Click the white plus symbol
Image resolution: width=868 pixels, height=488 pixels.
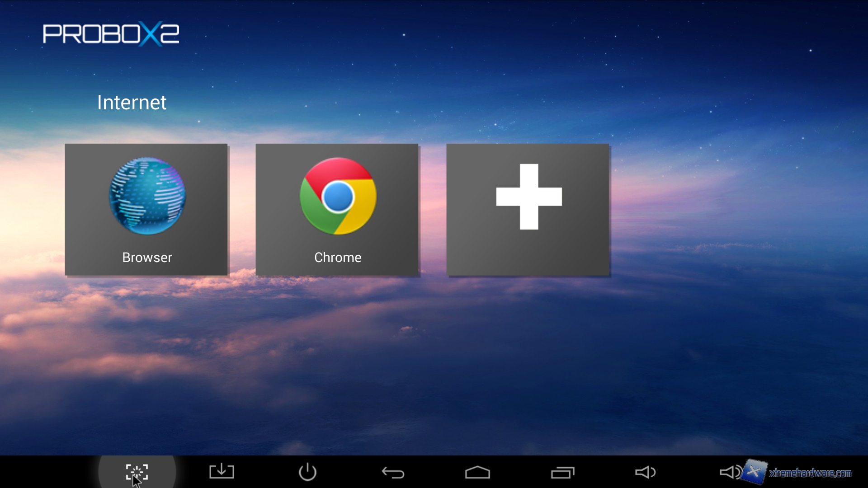529,197
